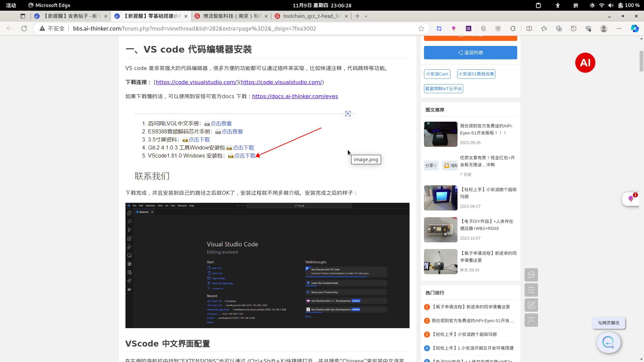Open 优质文章有赏！现金红包 article
The width and height of the screenshot is (644, 362).
[x=487, y=161]
